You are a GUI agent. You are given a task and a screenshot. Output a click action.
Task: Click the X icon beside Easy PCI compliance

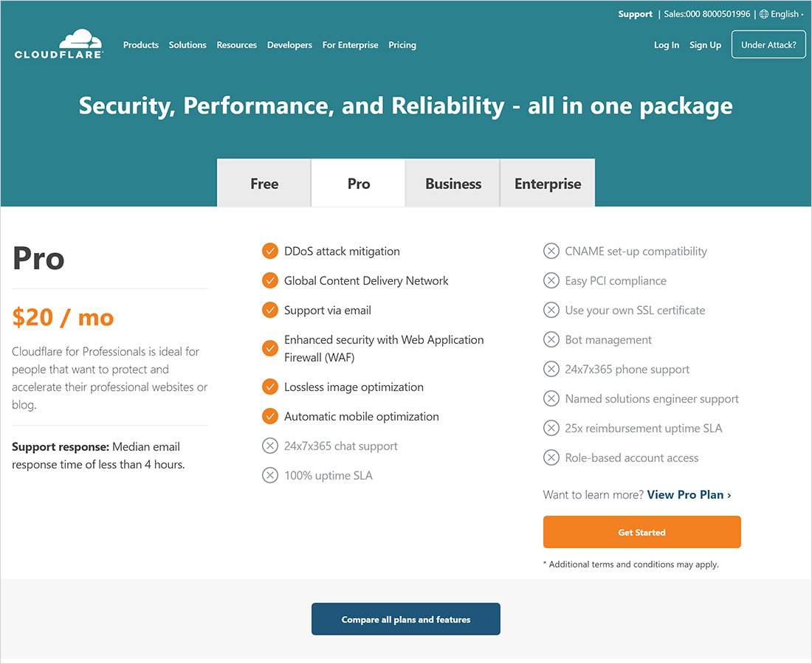point(551,281)
